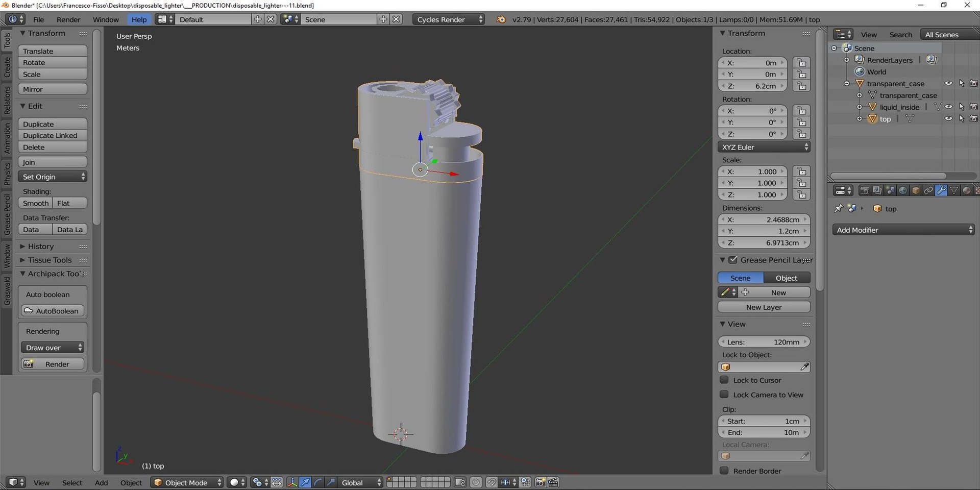This screenshot has width=980, height=490.
Task: Toggle the rotate manipulator arc icon
Action: click(318, 482)
